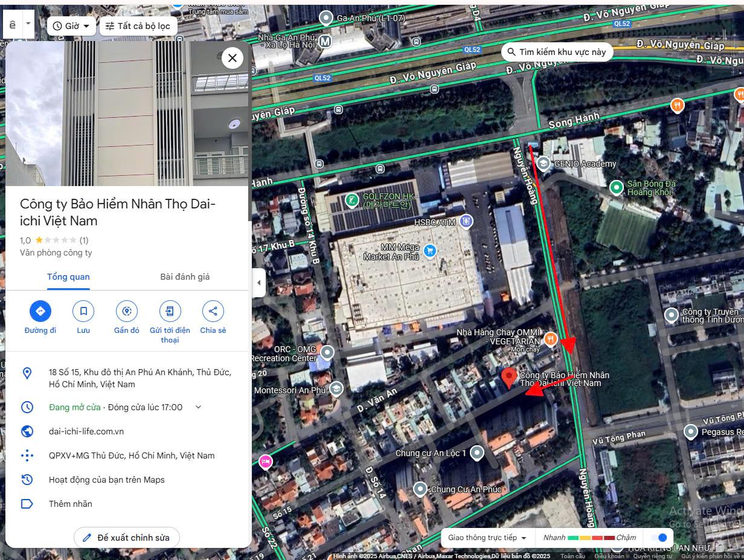Screen dimensions: 744x560
Task: Open the Gần đó nearby icon
Action: click(127, 311)
